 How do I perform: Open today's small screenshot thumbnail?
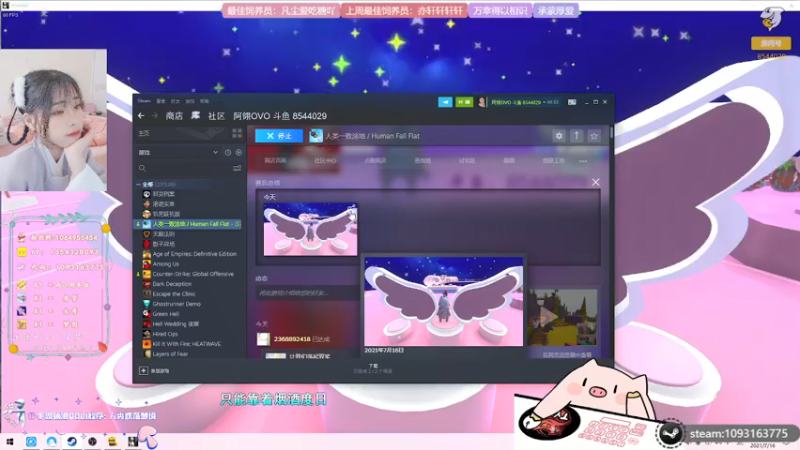[310, 229]
